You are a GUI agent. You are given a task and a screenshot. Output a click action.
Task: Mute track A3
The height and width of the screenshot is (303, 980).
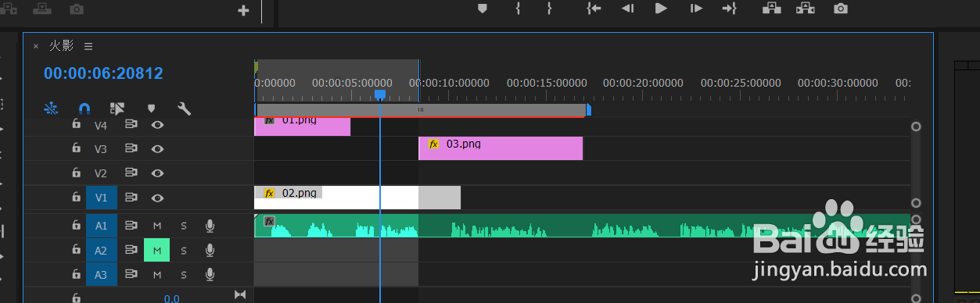click(157, 275)
